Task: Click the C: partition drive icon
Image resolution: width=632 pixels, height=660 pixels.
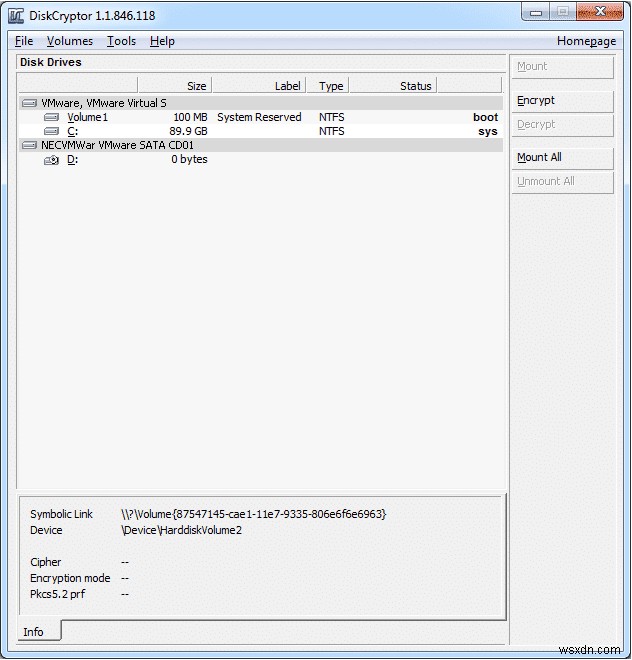Action: [x=51, y=131]
